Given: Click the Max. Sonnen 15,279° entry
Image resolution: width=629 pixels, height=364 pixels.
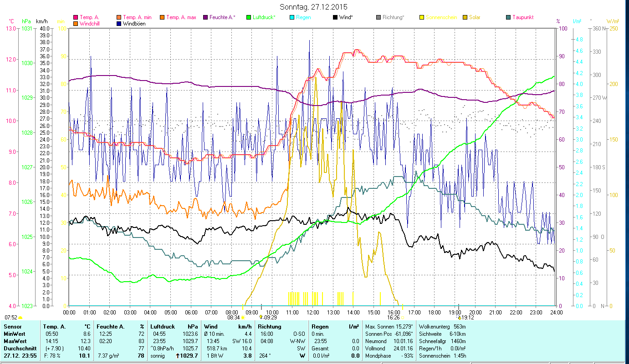Looking at the screenshot, I should tap(389, 326).
